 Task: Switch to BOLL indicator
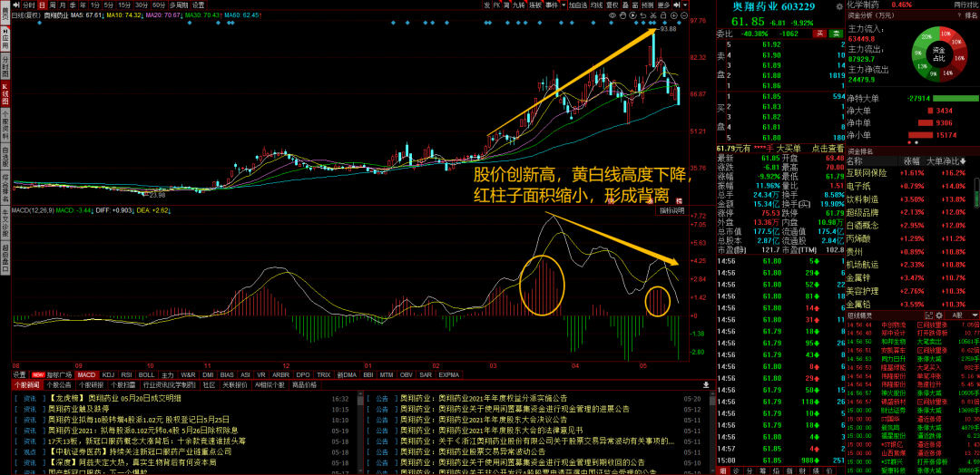[146, 374]
